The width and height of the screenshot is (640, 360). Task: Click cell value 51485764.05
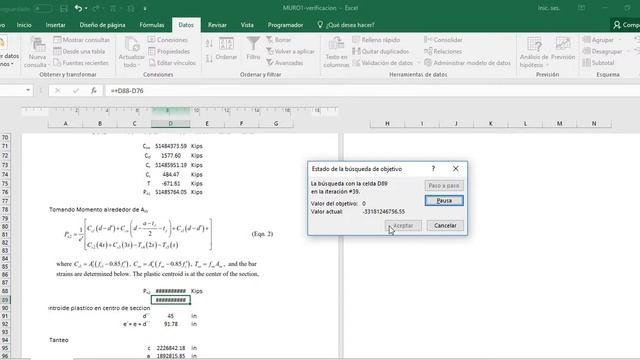pyautogui.click(x=171, y=192)
